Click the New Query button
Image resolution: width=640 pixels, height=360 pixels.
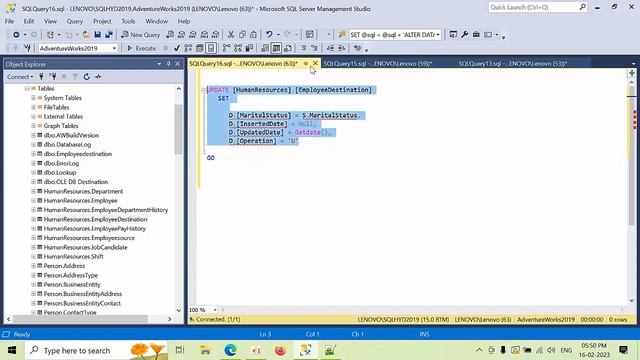140,35
